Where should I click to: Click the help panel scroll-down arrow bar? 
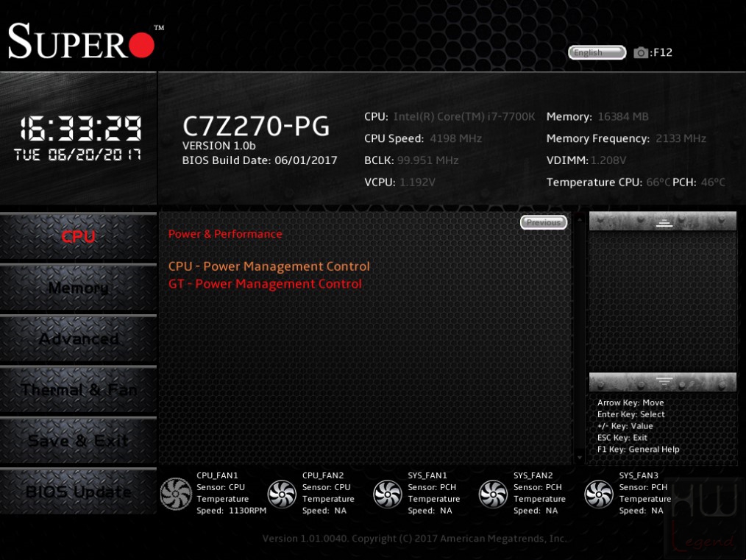663,382
